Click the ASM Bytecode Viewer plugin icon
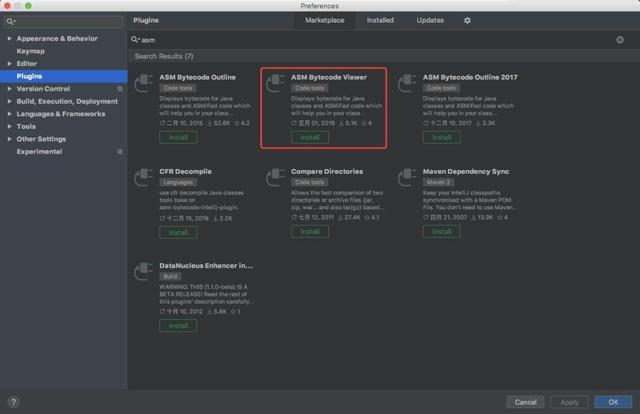The height and width of the screenshot is (414, 640). click(276, 83)
